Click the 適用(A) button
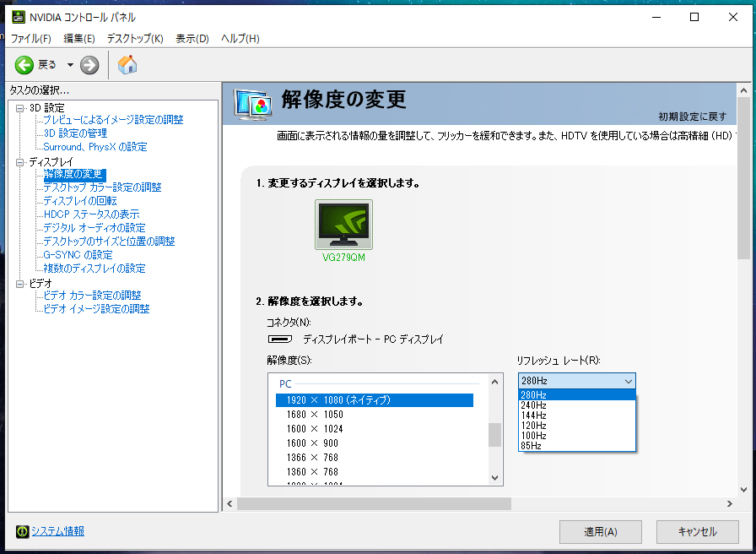Image resolution: width=756 pixels, height=554 pixels. 600,532
